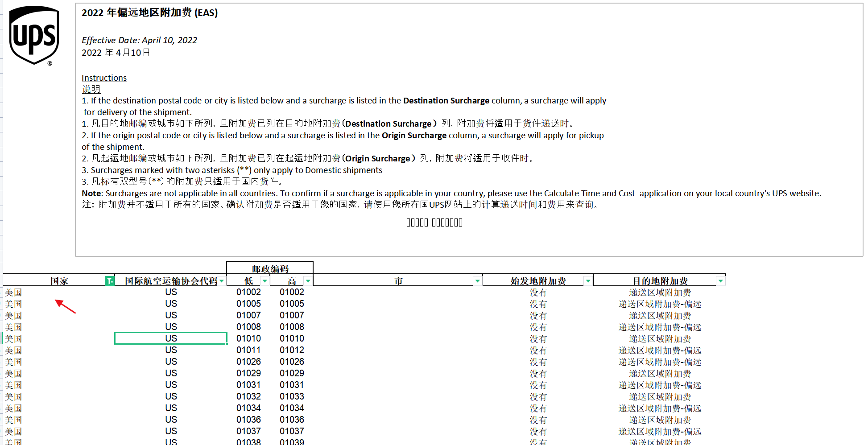Click the UPS logo image
868x445 pixels.
pyautogui.click(x=34, y=36)
